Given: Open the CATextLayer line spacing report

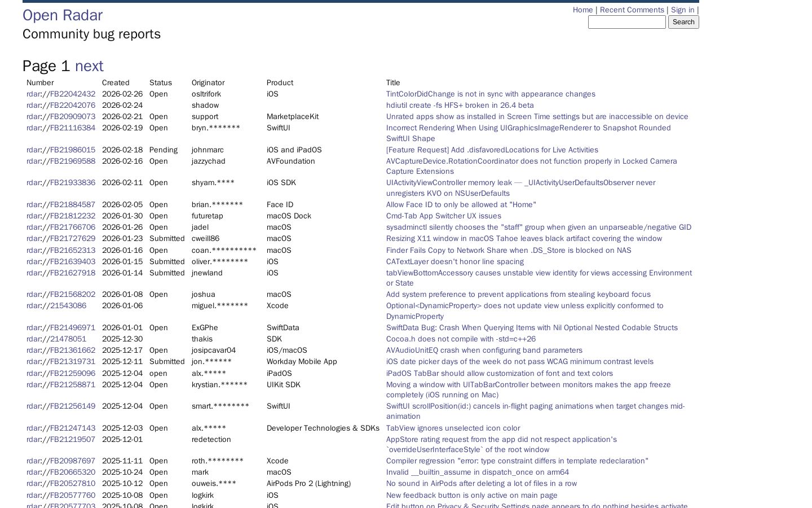Looking at the screenshot, I should (455, 262).
